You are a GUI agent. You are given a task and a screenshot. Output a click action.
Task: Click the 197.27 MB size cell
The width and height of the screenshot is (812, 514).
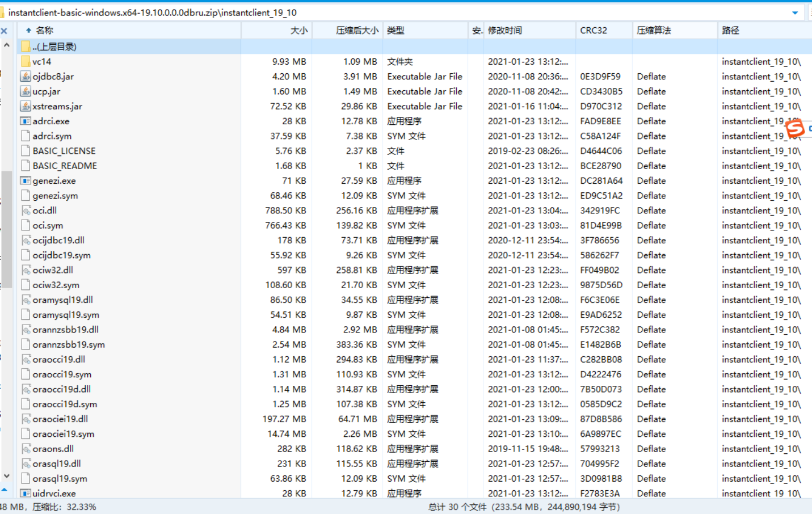(x=284, y=419)
